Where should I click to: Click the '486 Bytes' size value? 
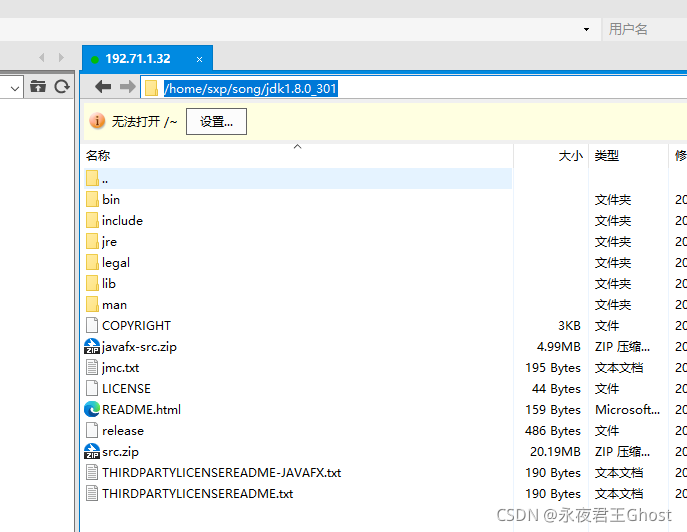coord(553,431)
